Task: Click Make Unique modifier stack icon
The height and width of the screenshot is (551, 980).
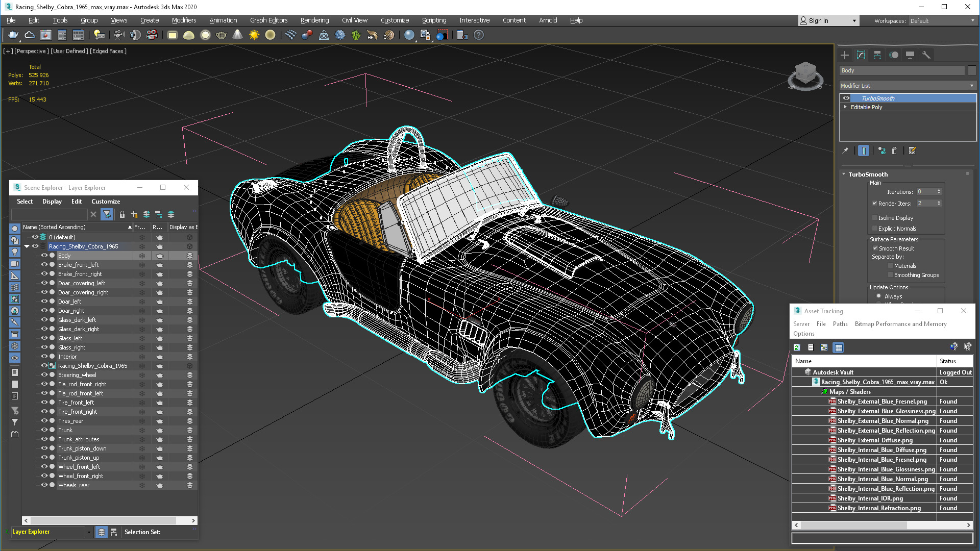Action: (x=881, y=151)
